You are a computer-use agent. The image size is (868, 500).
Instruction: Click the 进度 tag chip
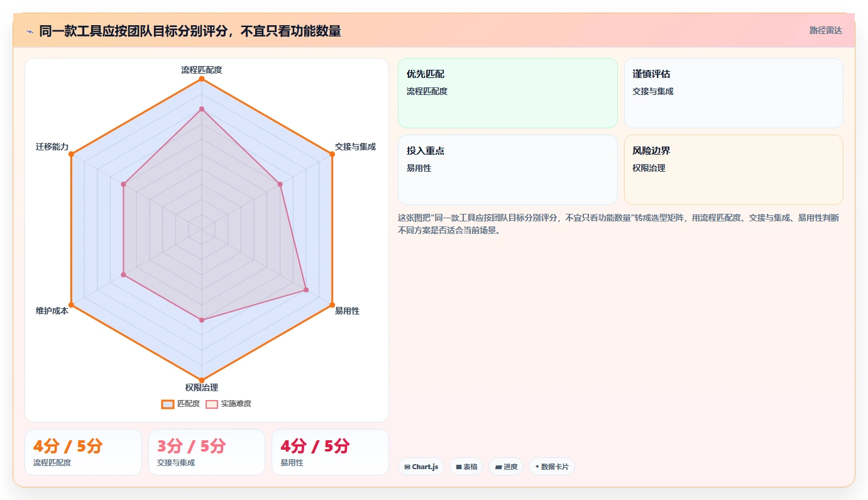point(506,467)
